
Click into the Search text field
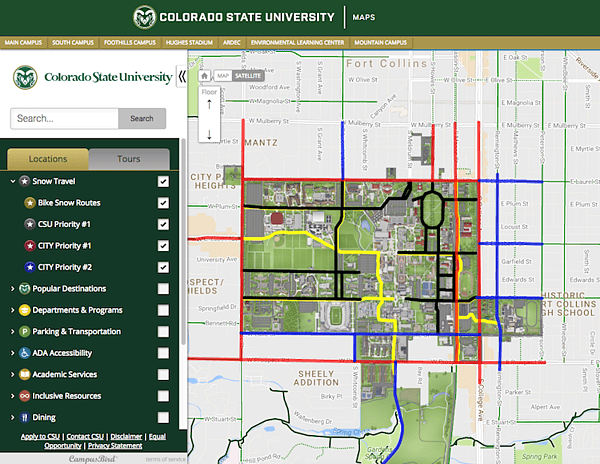(64, 119)
